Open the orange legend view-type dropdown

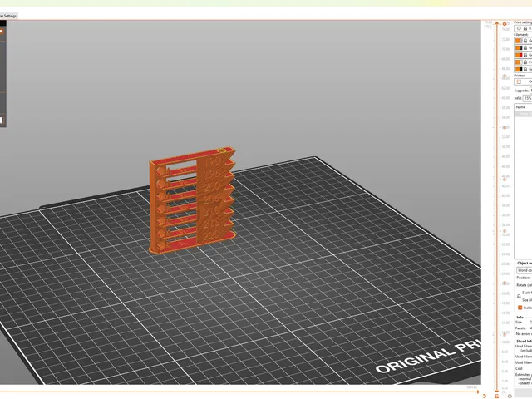(2, 32)
